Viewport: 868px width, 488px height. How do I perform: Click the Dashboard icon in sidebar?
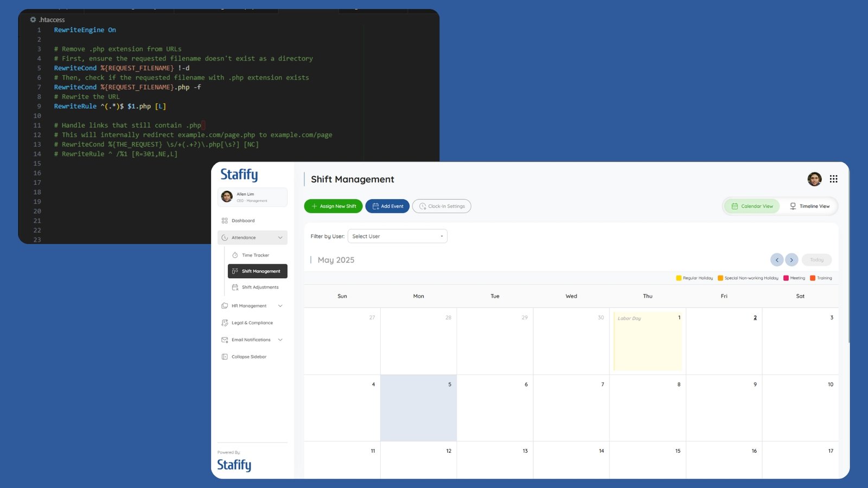tap(225, 221)
